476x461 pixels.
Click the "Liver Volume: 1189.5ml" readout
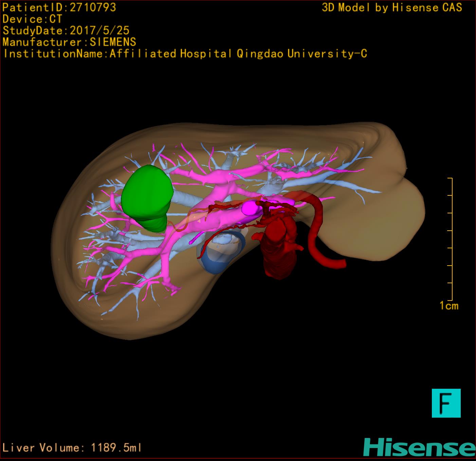click(72, 447)
